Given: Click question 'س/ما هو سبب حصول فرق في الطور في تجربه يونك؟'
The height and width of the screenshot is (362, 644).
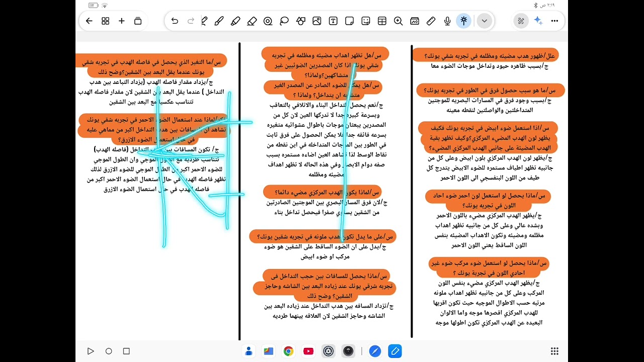Looking at the screenshot, I should click(x=491, y=90).
